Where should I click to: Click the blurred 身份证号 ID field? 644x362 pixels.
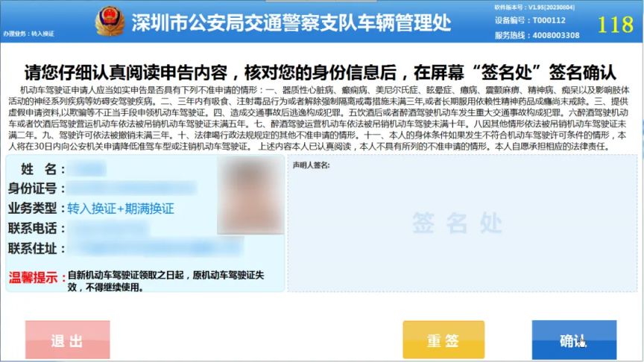[x=131, y=188]
